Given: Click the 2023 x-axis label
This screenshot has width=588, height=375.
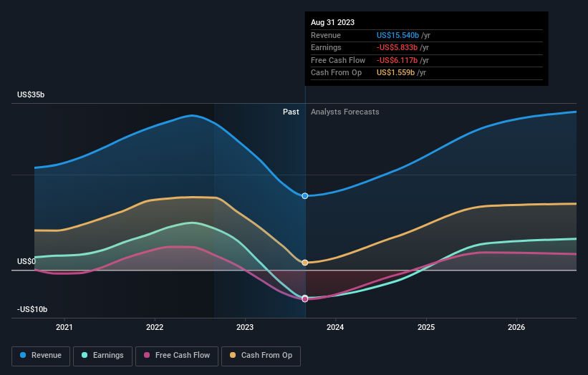Looking at the screenshot, I should [245, 328].
